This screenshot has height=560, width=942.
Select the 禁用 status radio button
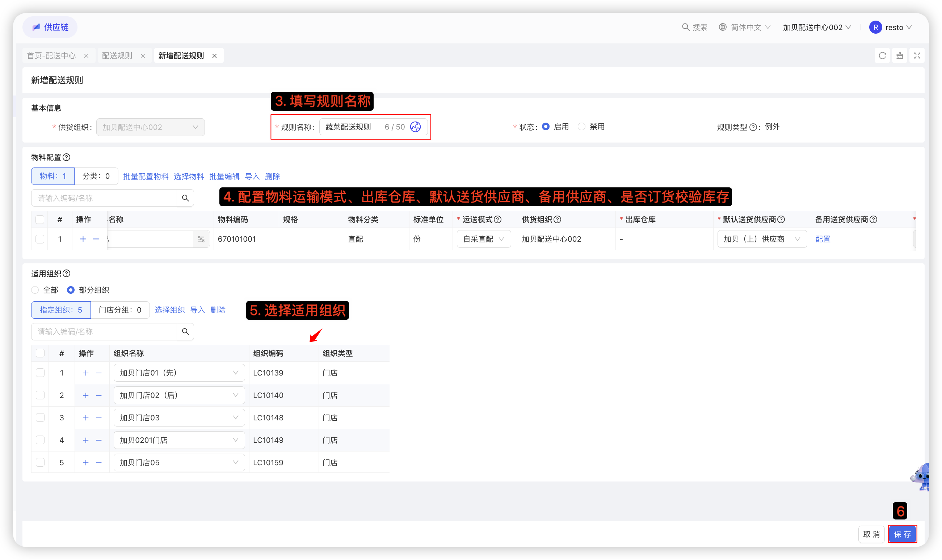582,127
